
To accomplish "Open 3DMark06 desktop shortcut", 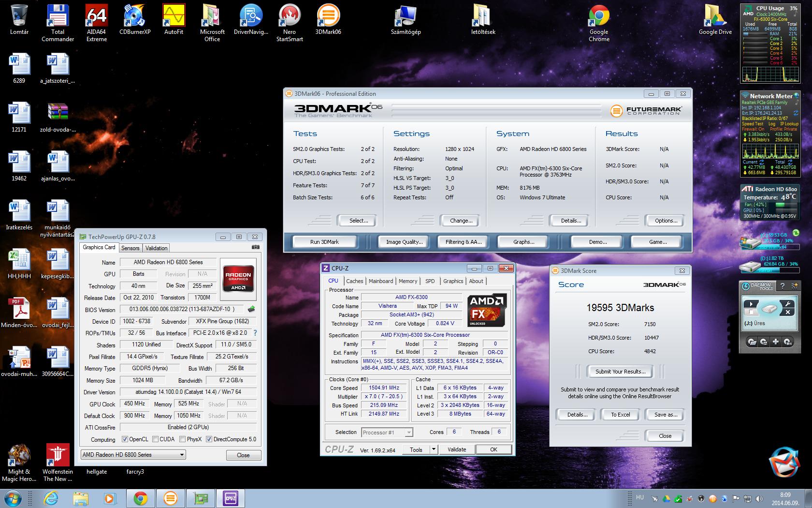I will click(x=328, y=19).
